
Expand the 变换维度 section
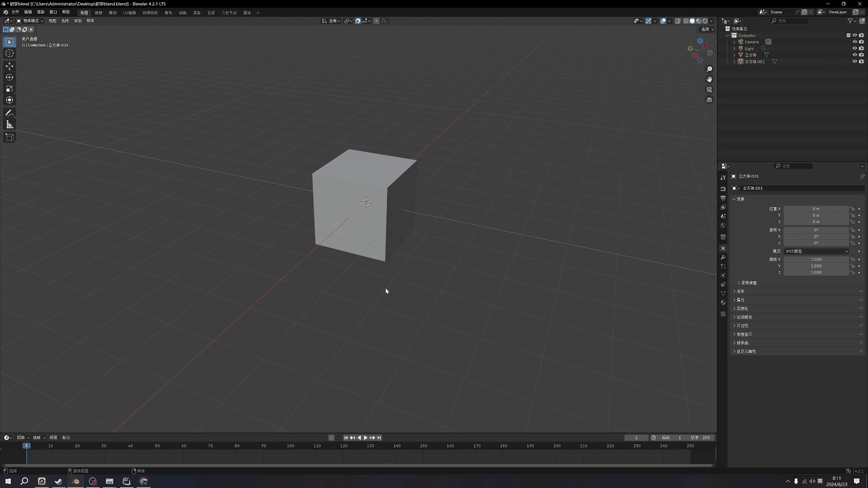[x=747, y=282]
